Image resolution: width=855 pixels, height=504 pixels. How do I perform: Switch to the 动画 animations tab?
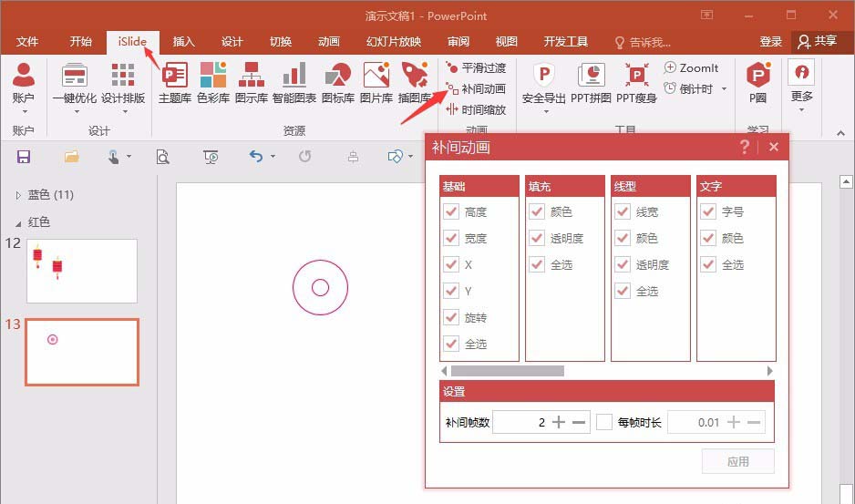[329, 41]
